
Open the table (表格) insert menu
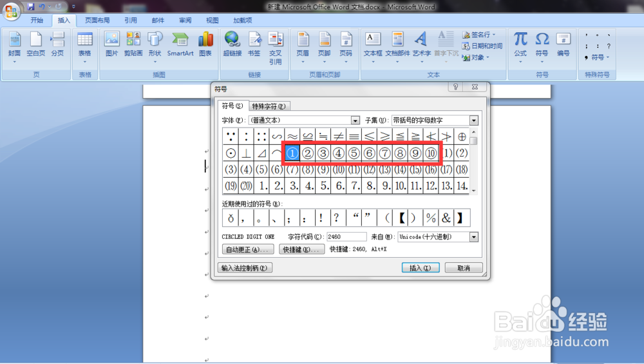pos(85,46)
